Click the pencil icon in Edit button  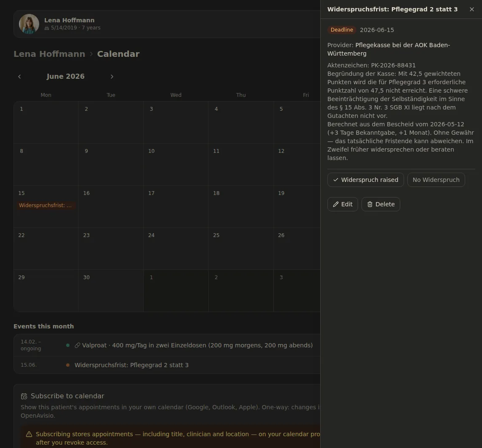pos(336,204)
